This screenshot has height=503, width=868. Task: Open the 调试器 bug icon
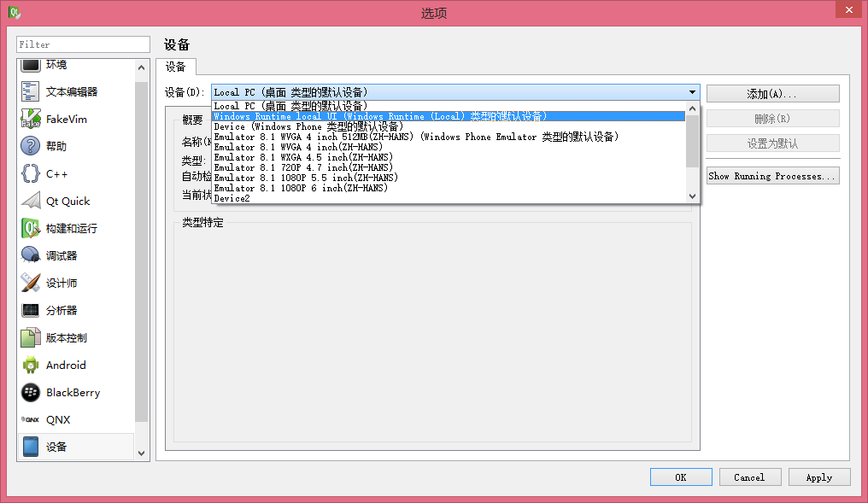click(x=31, y=255)
